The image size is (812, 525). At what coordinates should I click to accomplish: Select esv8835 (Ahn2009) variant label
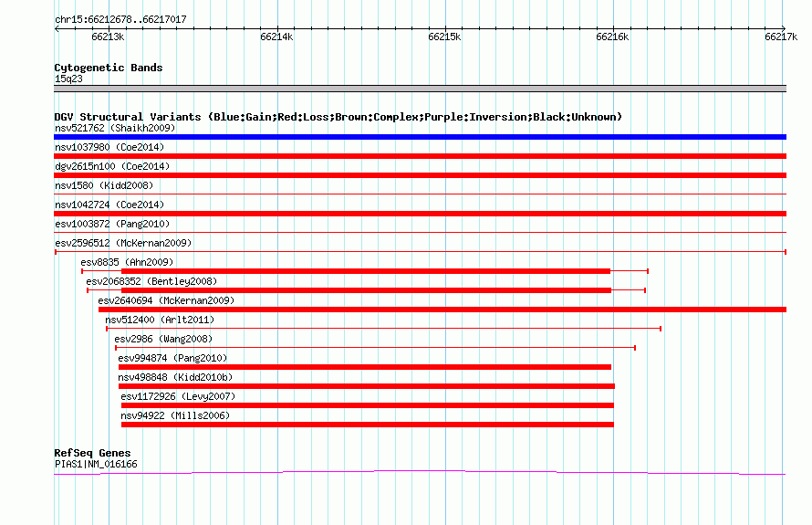click(127, 262)
